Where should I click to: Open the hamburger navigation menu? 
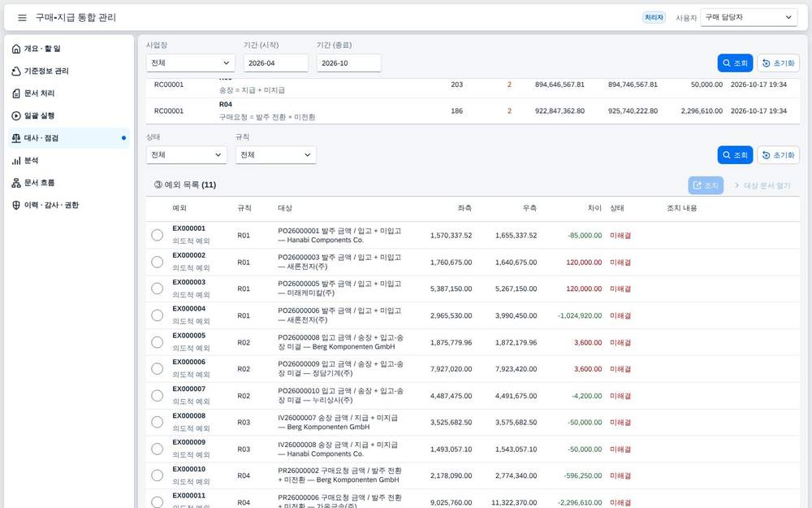22,18
